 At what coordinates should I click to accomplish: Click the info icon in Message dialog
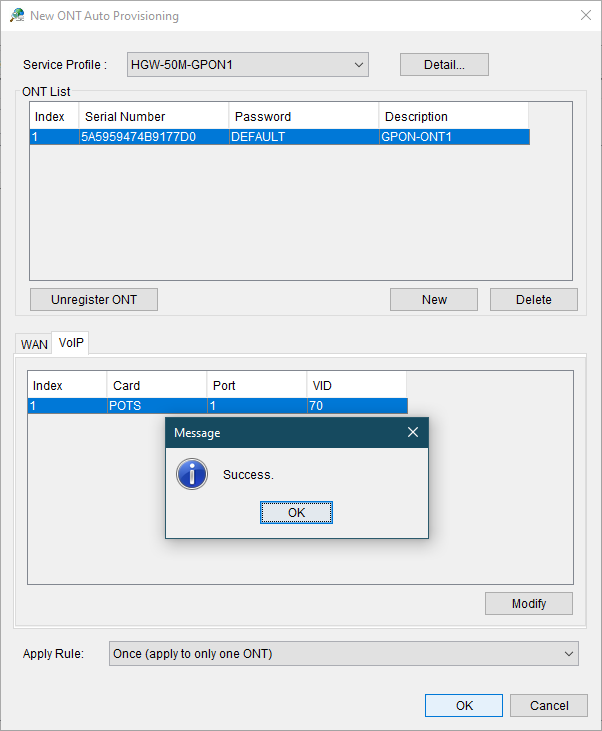[191, 474]
